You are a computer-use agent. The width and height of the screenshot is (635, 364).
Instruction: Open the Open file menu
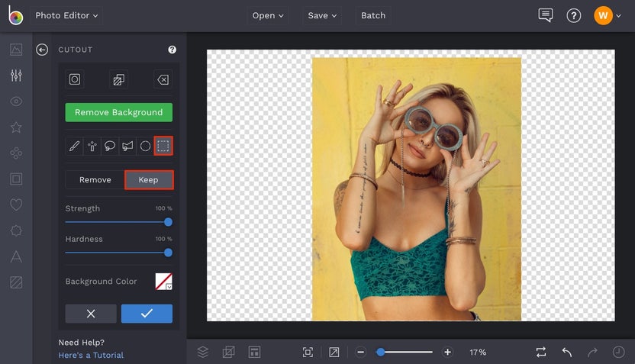point(268,15)
